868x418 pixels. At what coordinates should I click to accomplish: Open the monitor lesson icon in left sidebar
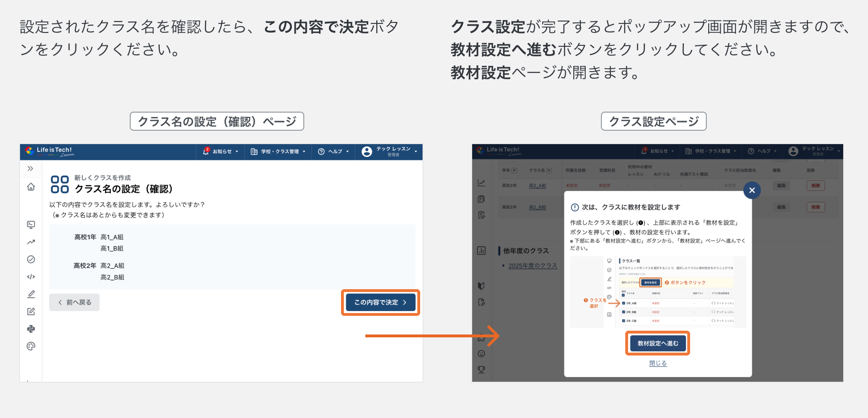(x=31, y=224)
